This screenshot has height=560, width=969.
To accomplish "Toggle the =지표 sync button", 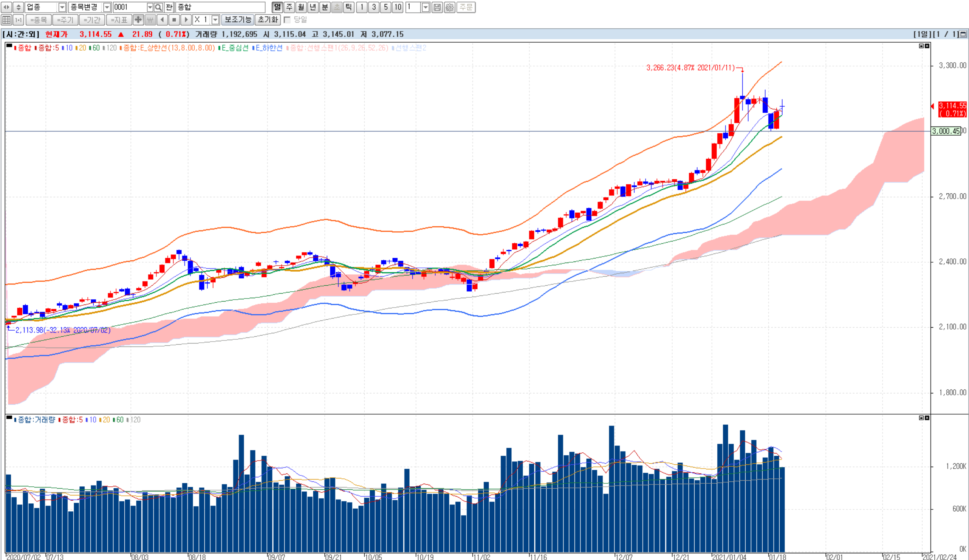I will click(x=119, y=20).
